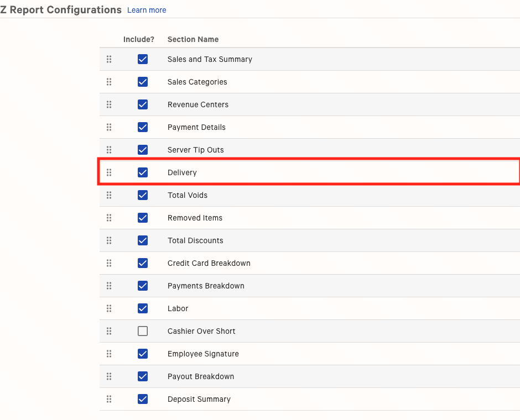Click the Removed Items section name
Image resolution: width=520 pixels, height=420 pixels.
pos(195,218)
